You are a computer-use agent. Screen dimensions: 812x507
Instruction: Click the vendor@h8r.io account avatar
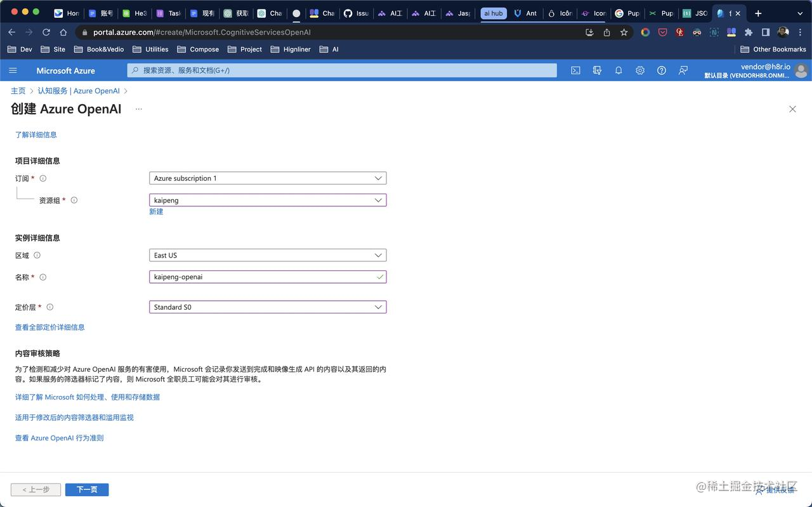pos(801,70)
